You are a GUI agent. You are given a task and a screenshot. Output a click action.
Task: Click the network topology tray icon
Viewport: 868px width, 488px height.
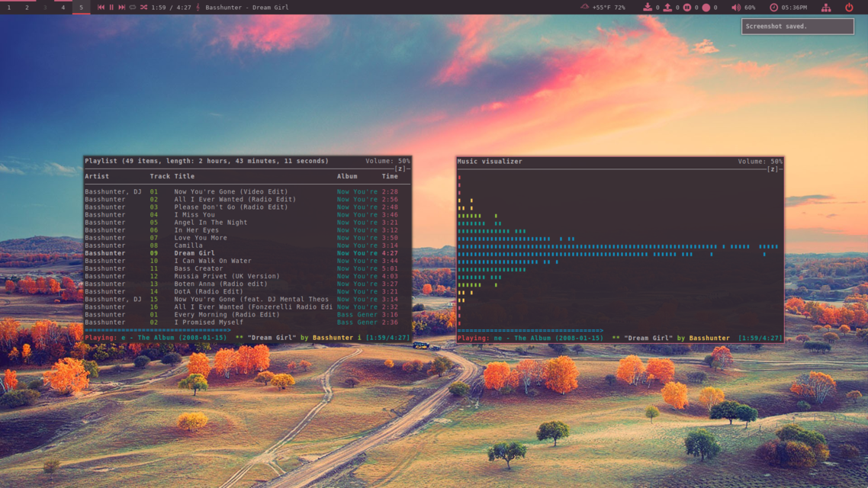pos(828,7)
